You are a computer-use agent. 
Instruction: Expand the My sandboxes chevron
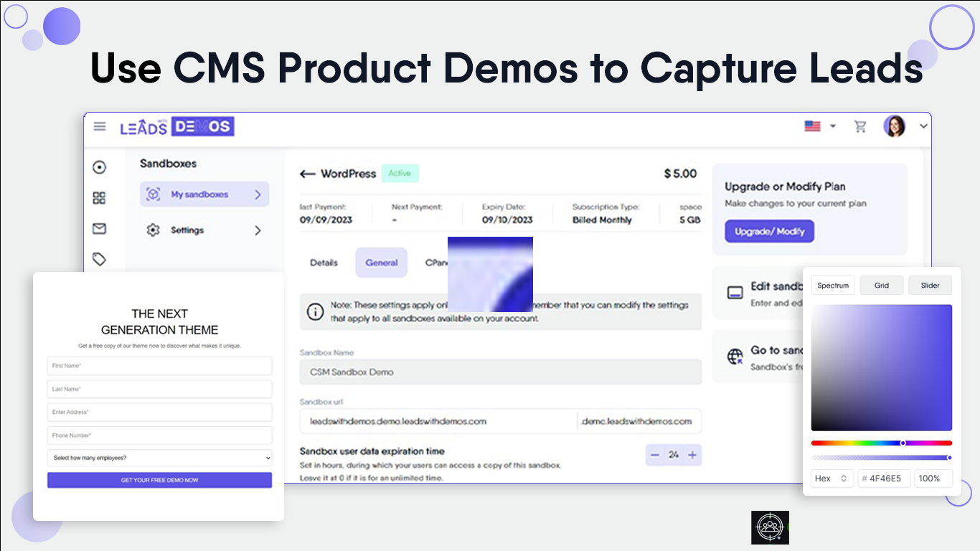pyautogui.click(x=258, y=194)
